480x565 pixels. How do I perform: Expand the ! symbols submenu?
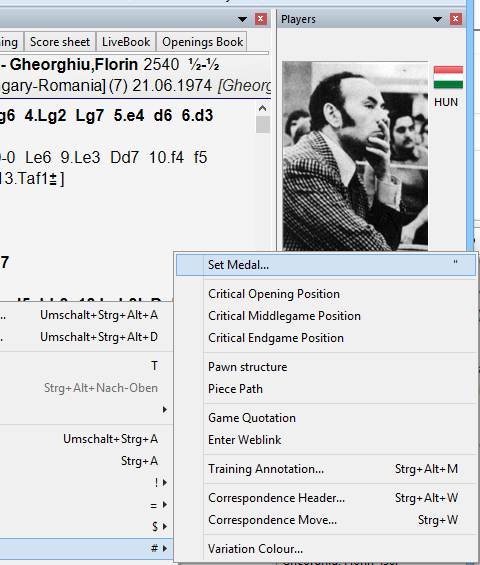pos(165,482)
